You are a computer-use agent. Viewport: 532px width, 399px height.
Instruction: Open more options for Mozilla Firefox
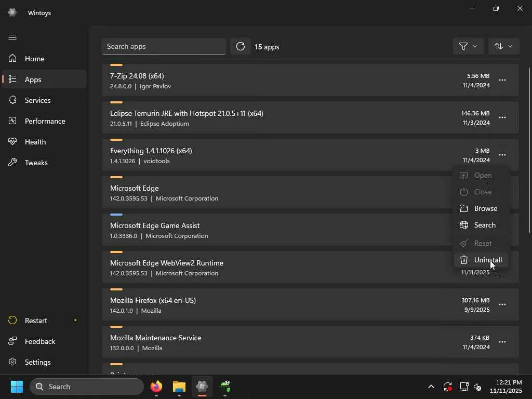502,304
